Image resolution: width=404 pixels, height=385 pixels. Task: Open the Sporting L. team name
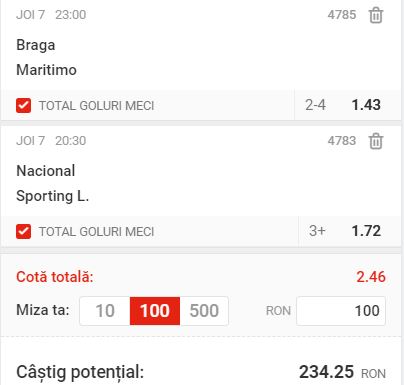pos(53,196)
